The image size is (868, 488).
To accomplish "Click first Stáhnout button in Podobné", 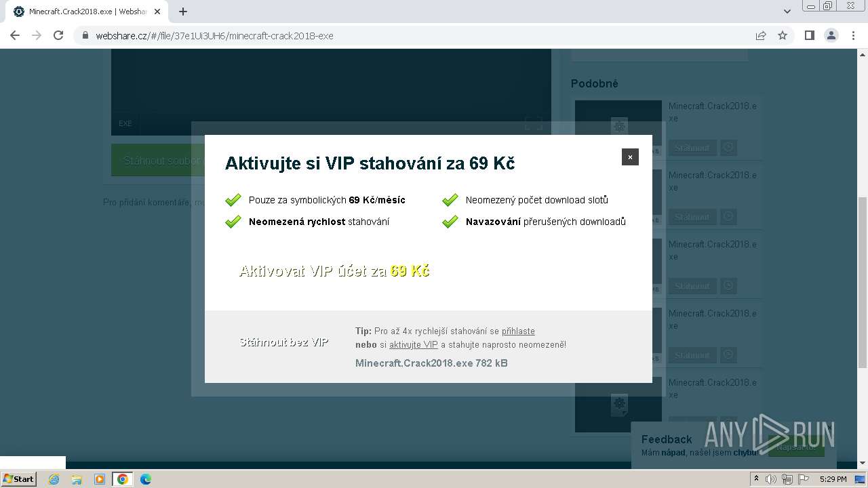I will click(692, 148).
